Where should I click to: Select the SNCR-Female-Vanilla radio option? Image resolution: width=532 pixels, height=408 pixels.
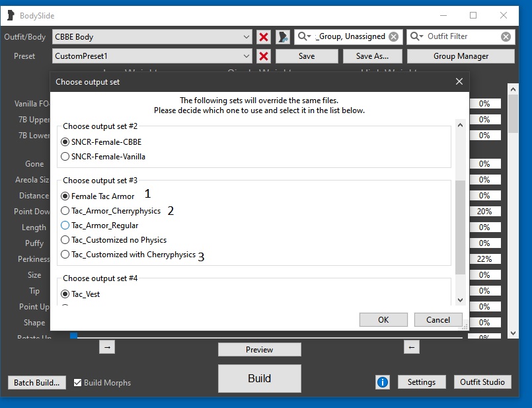65,157
